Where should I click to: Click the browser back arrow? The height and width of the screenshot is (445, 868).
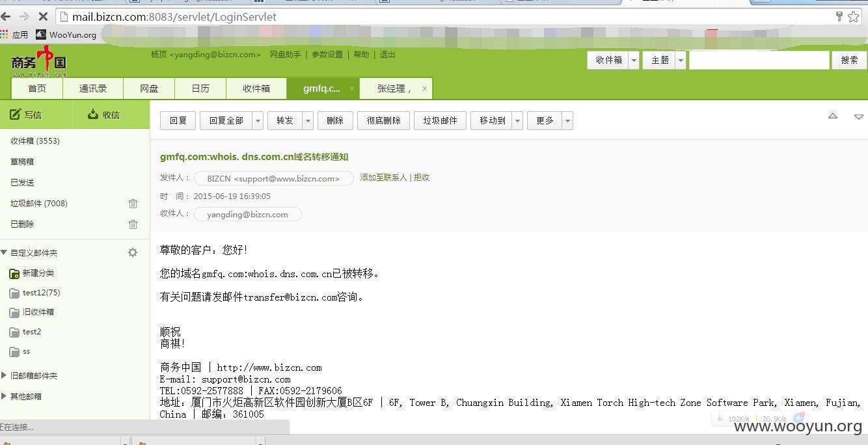pyautogui.click(x=7, y=17)
